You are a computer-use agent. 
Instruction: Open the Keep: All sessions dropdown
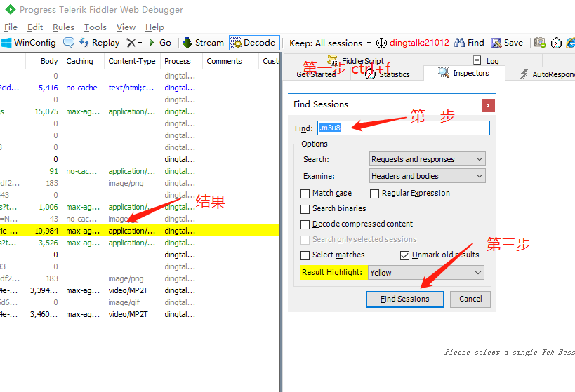click(x=330, y=43)
